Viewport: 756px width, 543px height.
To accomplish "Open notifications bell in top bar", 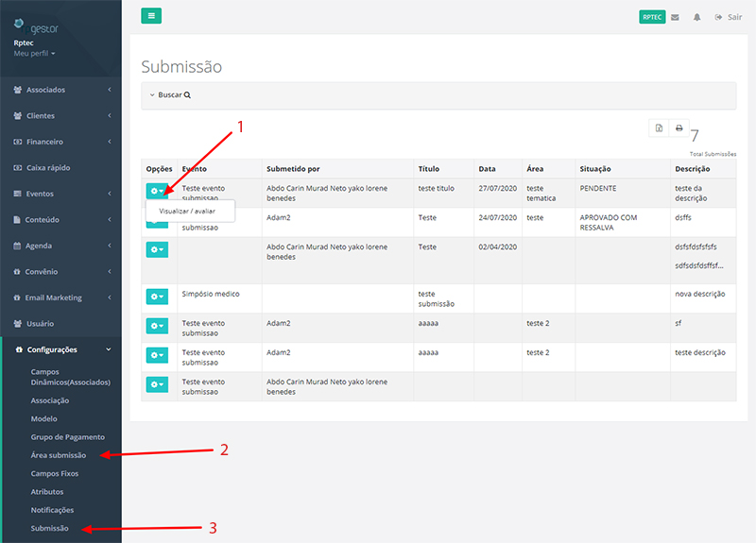I will click(x=697, y=17).
